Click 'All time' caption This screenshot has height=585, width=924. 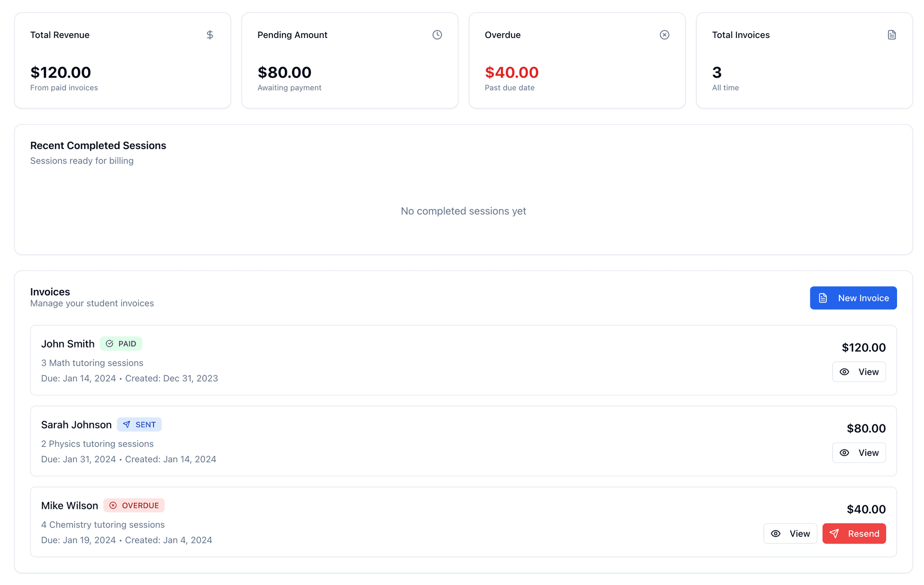(725, 88)
